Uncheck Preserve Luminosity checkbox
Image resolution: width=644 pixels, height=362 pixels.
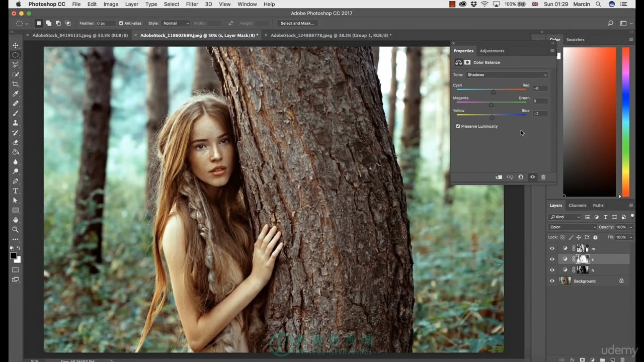pyautogui.click(x=458, y=126)
